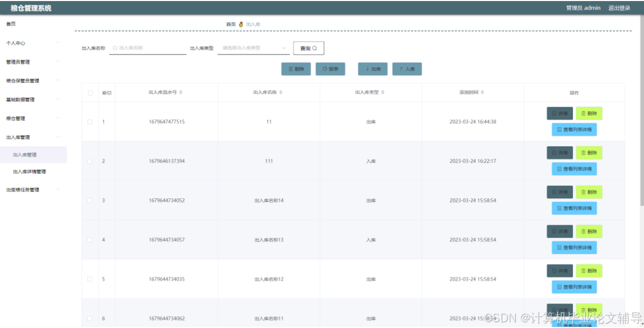Click the 首页 breadcrumb fire icon
This screenshot has height=328, width=644.
click(x=241, y=24)
